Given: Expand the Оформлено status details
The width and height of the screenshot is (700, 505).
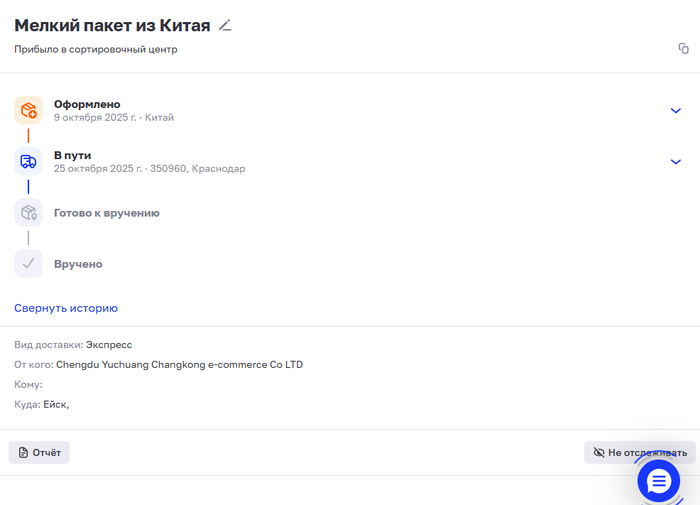Looking at the screenshot, I should click(675, 111).
